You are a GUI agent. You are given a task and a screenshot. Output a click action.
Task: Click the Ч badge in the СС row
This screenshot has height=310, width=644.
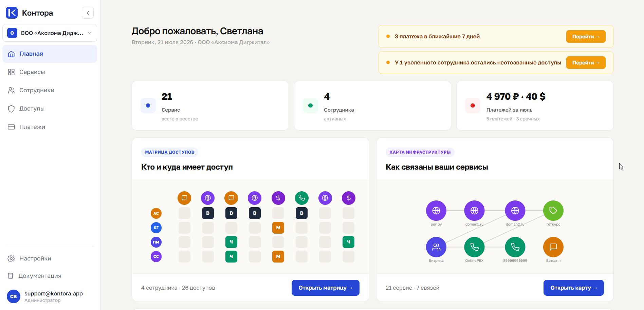tap(231, 256)
